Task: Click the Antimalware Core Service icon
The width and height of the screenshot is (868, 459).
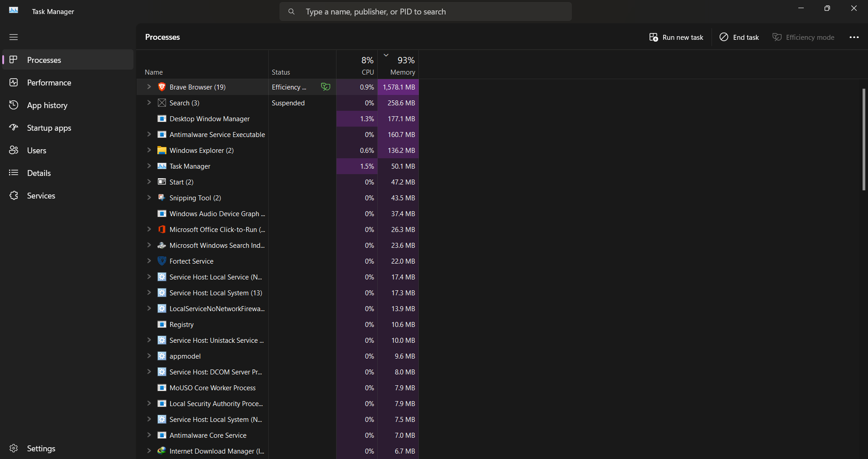Action: (x=161, y=435)
